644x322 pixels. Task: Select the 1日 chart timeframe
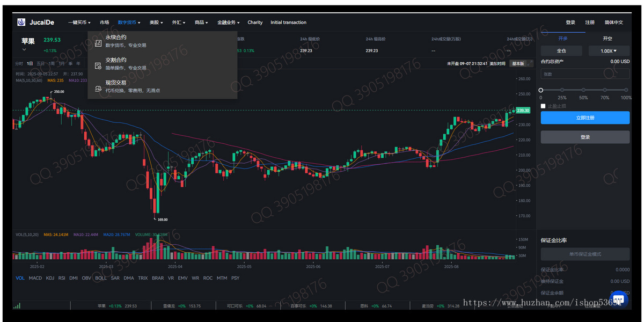click(x=30, y=63)
